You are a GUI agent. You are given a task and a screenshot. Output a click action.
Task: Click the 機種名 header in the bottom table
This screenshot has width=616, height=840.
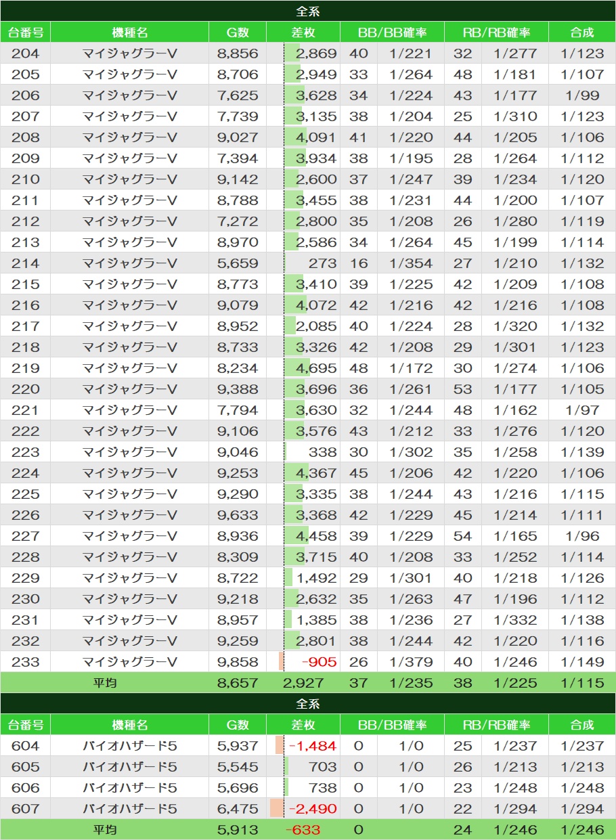pyautogui.click(x=129, y=725)
